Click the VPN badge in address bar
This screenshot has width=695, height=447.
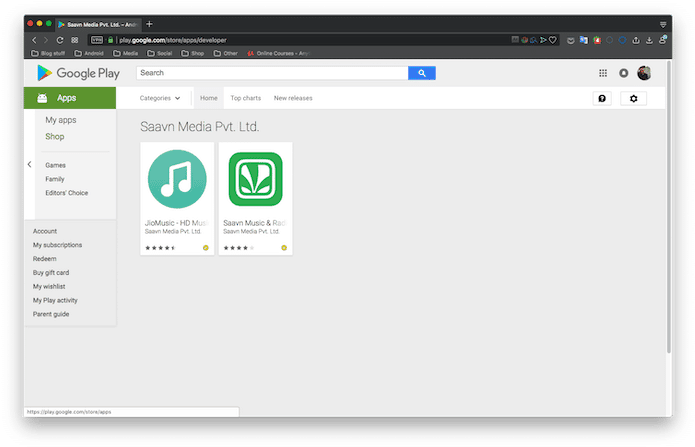click(97, 40)
